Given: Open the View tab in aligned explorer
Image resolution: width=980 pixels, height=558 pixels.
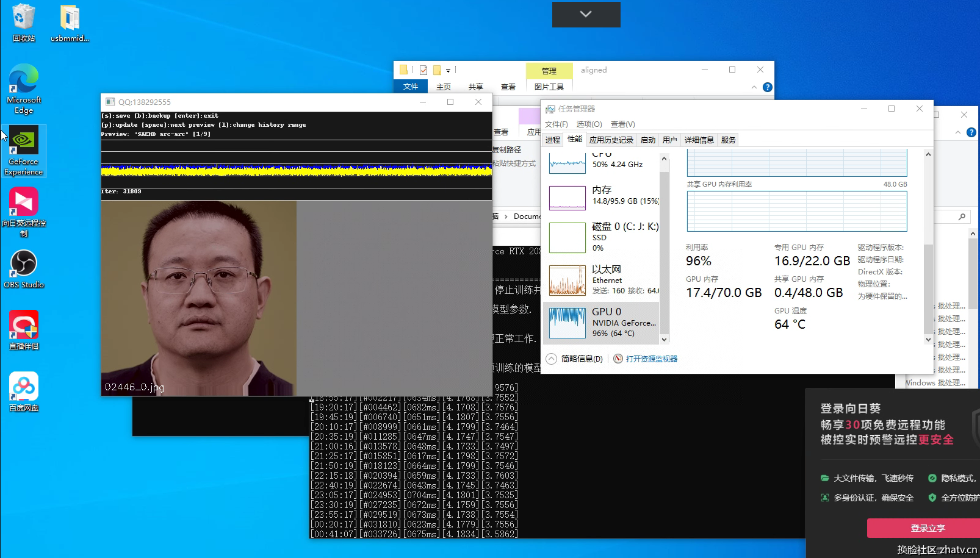Looking at the screenshot, I should [508, 87].
